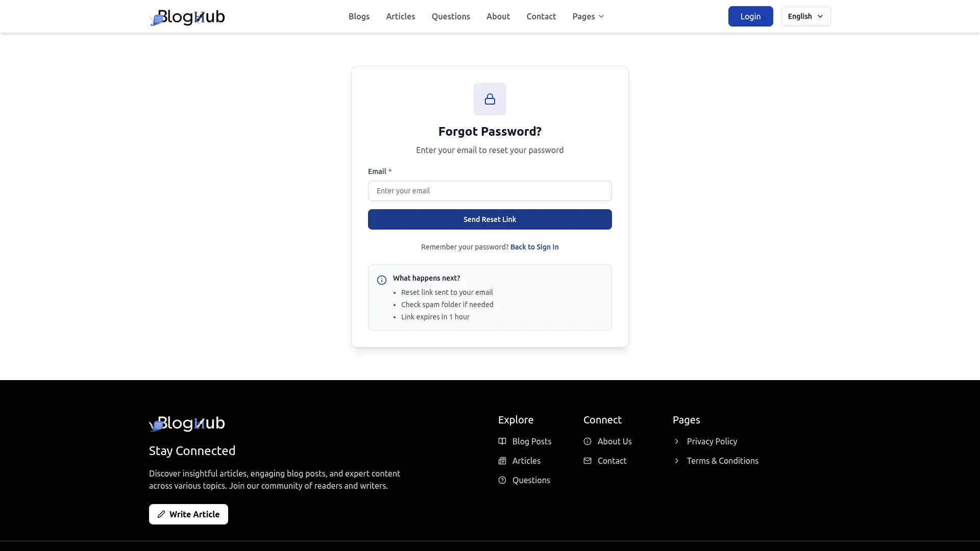Click the BlogHub logo in the footer
980x551 pixels.
pos(187,423)
